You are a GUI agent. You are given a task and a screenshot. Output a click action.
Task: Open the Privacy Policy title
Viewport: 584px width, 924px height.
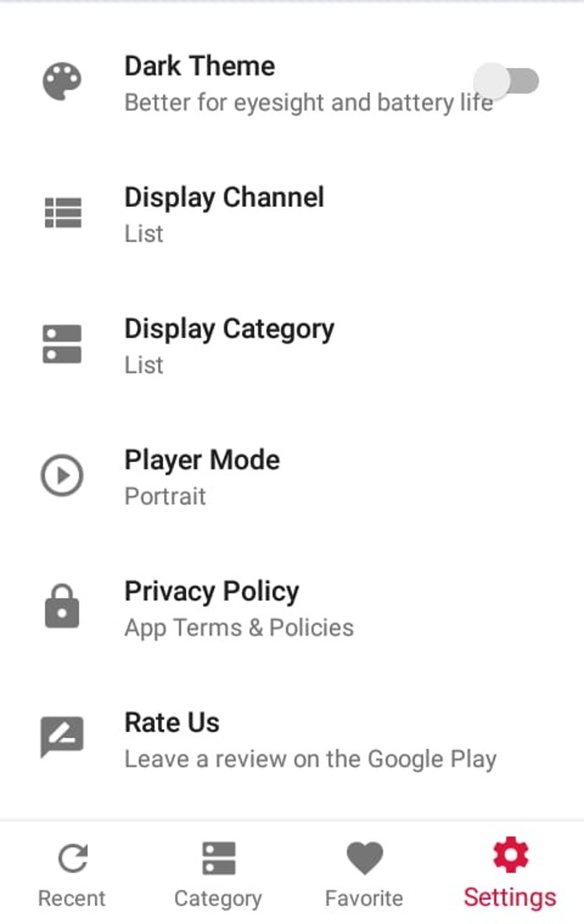[212, 592]
